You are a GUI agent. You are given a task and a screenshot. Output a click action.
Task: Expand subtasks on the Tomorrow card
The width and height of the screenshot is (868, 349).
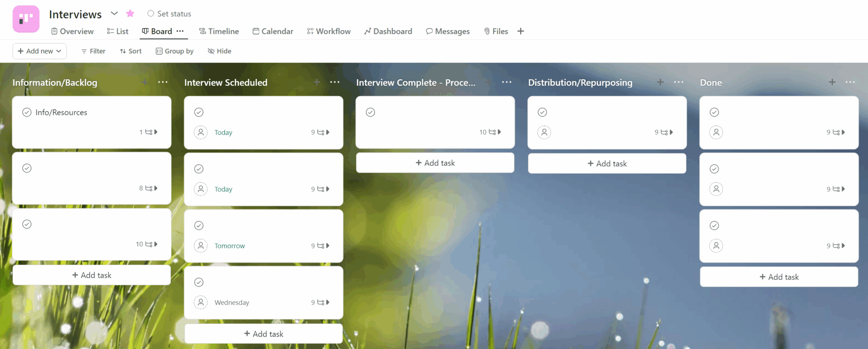tap(320, 246)
